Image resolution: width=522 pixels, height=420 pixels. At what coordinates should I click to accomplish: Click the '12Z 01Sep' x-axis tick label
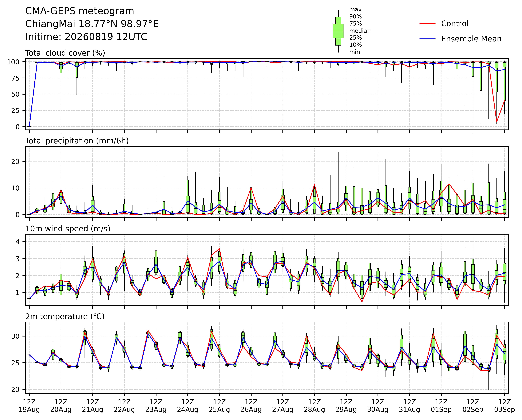(x=441, y=406)
